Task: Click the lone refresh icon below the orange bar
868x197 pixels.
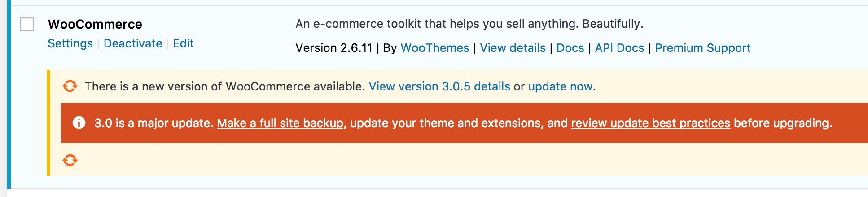Action: click(70, 160)
